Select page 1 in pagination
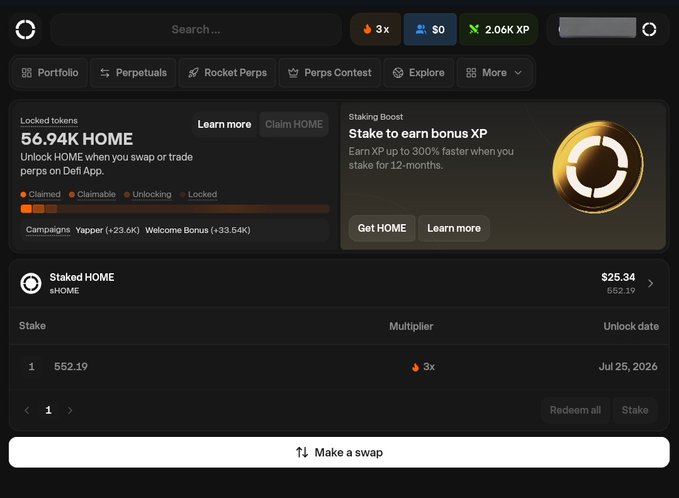This screenshot has width=679, height=498. [48, 410]
